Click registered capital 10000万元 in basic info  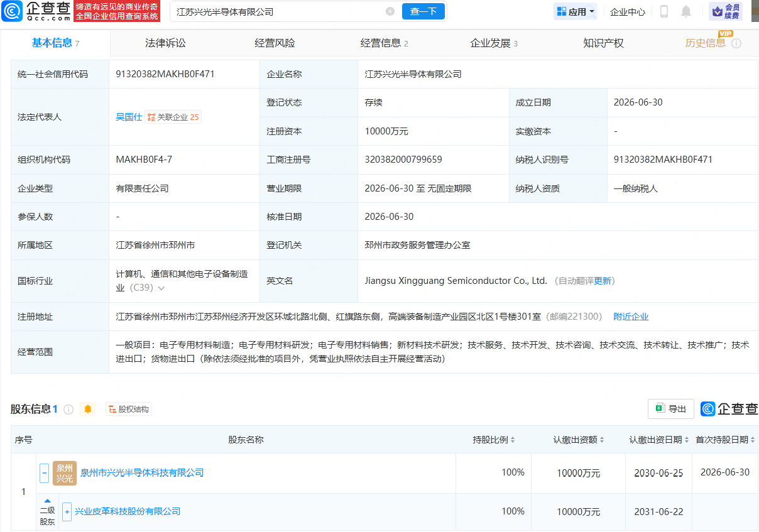pos(386,131)
